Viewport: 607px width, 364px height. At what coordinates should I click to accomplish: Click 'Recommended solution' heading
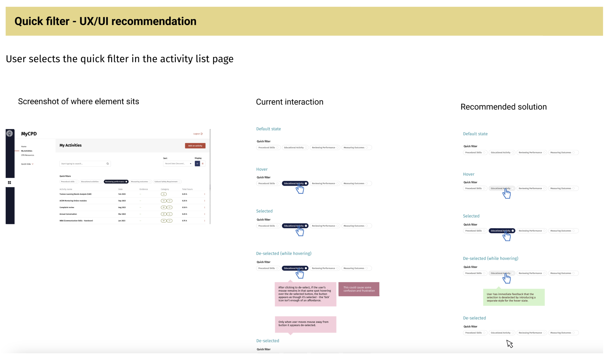(503, 107)
